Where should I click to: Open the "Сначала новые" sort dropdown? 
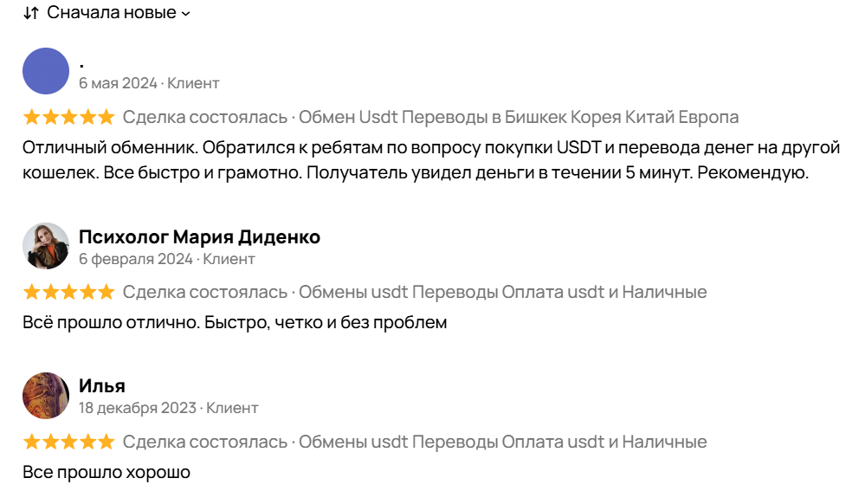point(111,13)
